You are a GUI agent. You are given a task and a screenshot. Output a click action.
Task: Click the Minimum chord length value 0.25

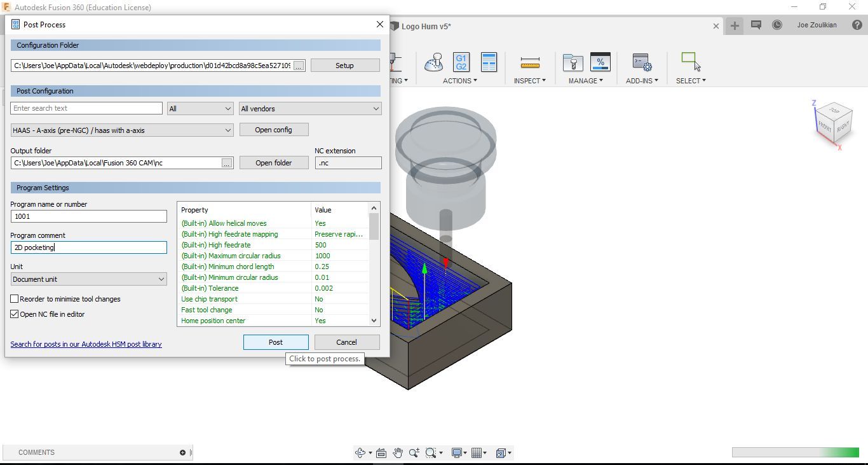point(322,267)
